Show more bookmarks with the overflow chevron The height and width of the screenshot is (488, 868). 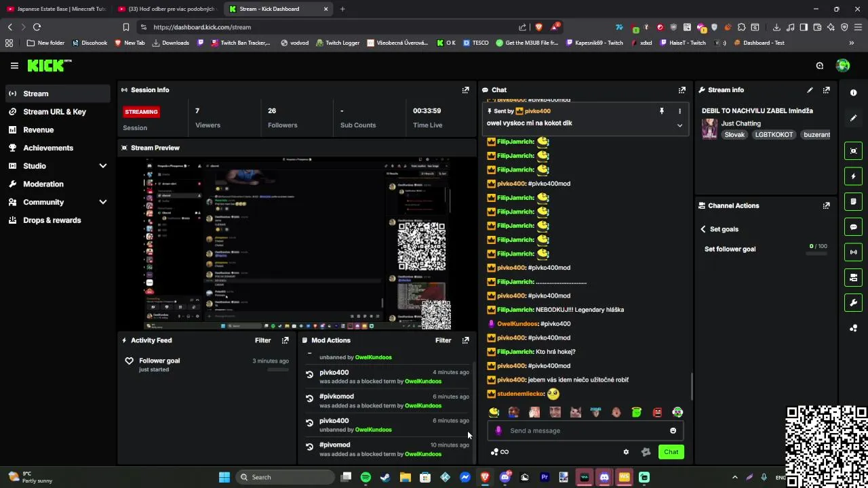[852, 43]
